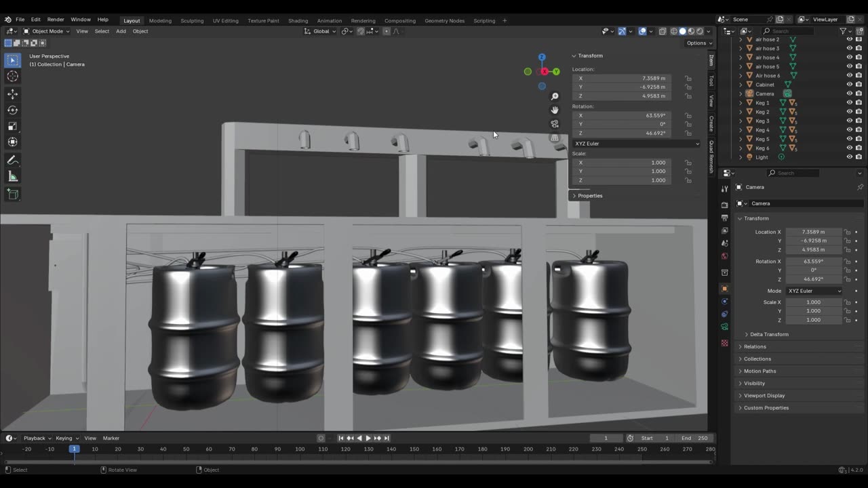The image size is (868, 488).
Task: Expand sidebar Properties panel
Action: click(x=590, y=196)
